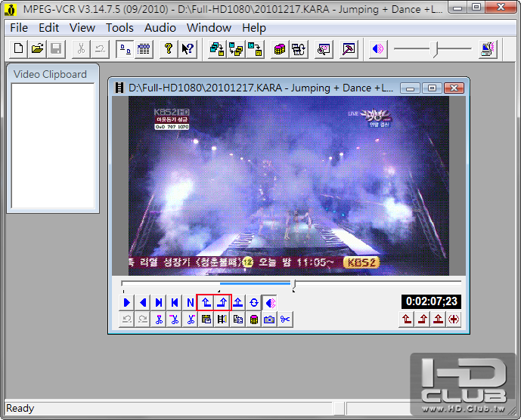Click the Open file folder icon
The height and width of the screenshot is (420, 521).
(37, 49)
